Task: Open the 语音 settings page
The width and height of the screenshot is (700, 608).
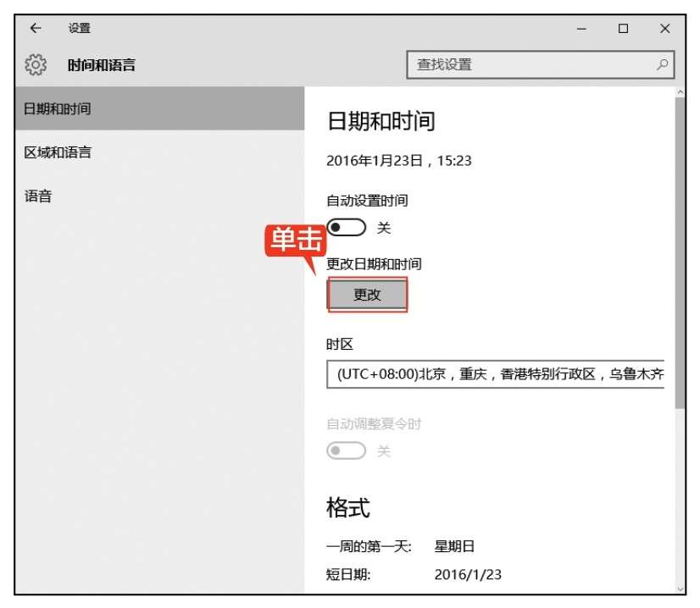Action: [36, 196]
